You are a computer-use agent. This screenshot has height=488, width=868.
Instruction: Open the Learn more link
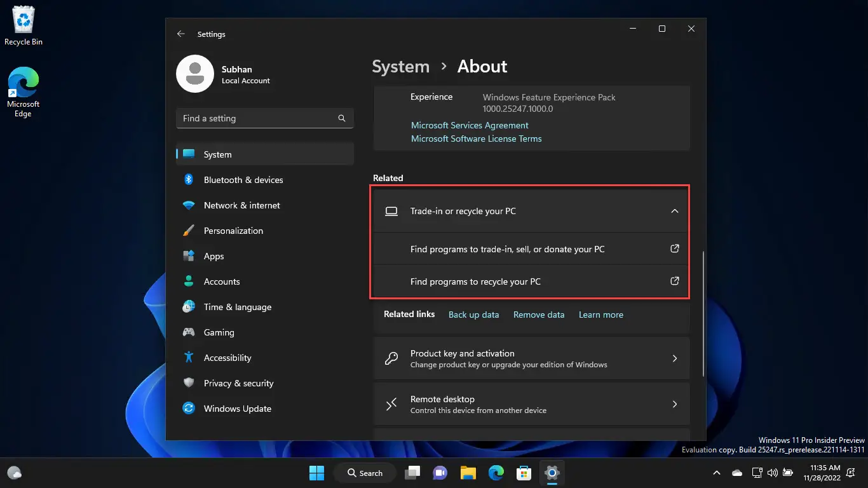[x=601, y=315]
